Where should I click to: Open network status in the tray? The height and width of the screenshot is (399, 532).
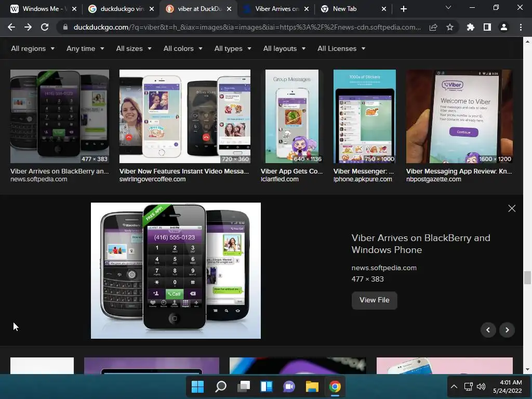[469, 387]
